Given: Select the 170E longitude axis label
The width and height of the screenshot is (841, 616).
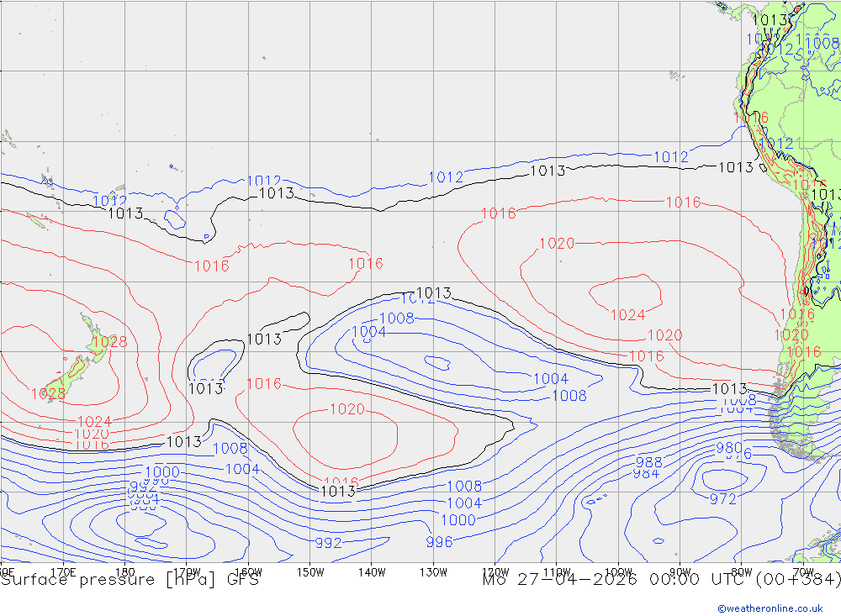Looking at the screenshot, I should pos(63,572).
